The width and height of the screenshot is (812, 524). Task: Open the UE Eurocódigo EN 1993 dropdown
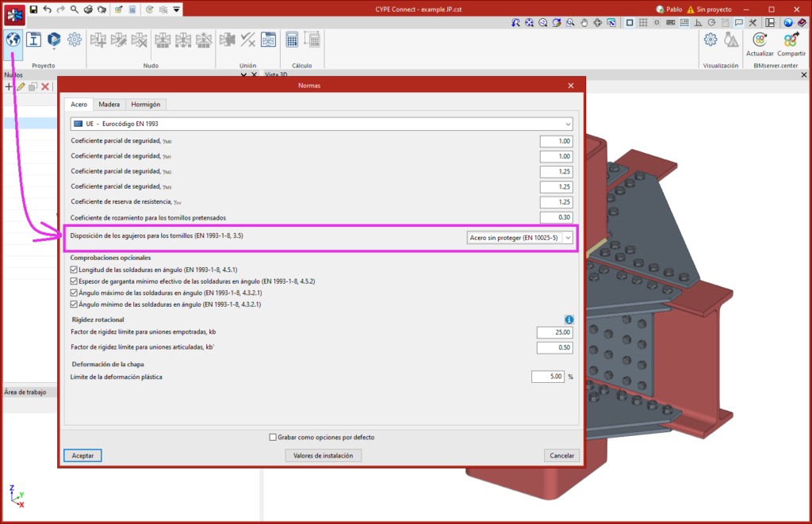(x=568, y=124)
